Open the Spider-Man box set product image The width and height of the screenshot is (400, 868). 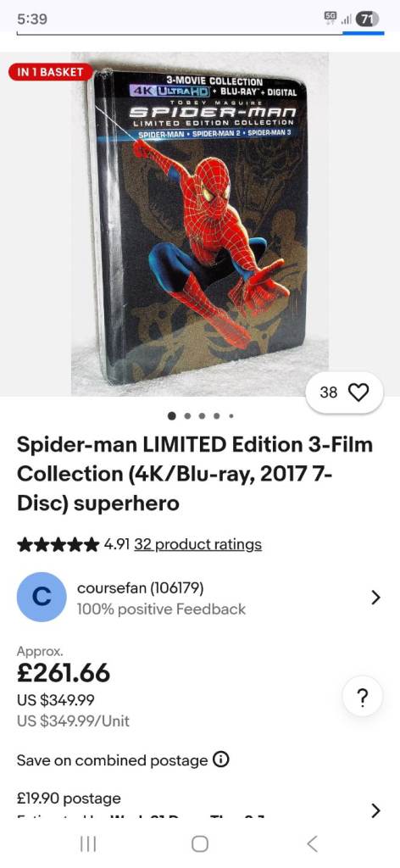[x=200, y=224]
